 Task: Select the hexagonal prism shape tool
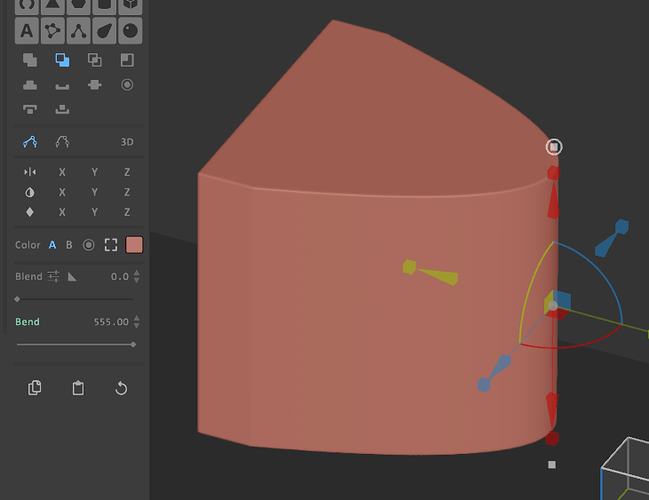click(x=79, y=6)
